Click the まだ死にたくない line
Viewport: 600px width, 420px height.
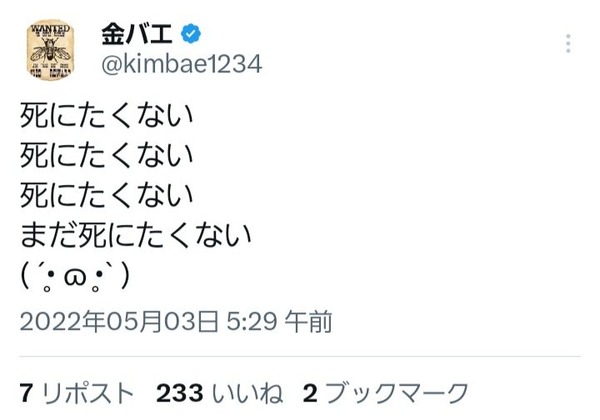point(135,234)
